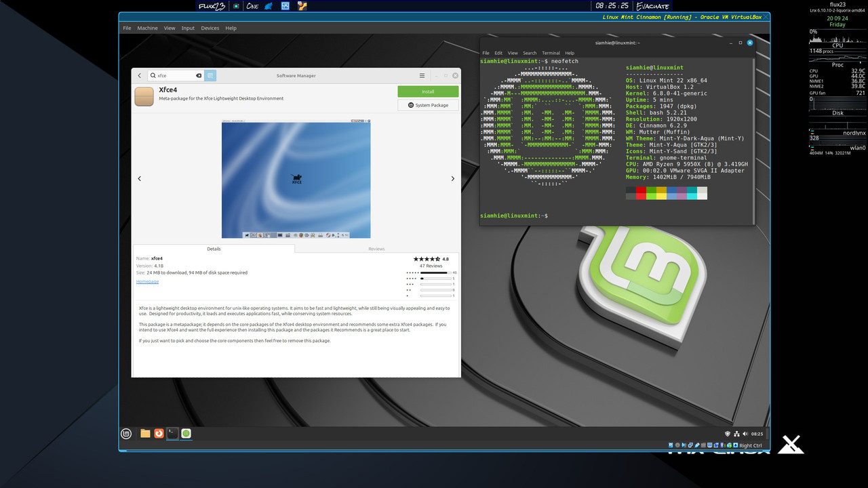Click the flux23 label in the host top bar

(x=211, y=6)
